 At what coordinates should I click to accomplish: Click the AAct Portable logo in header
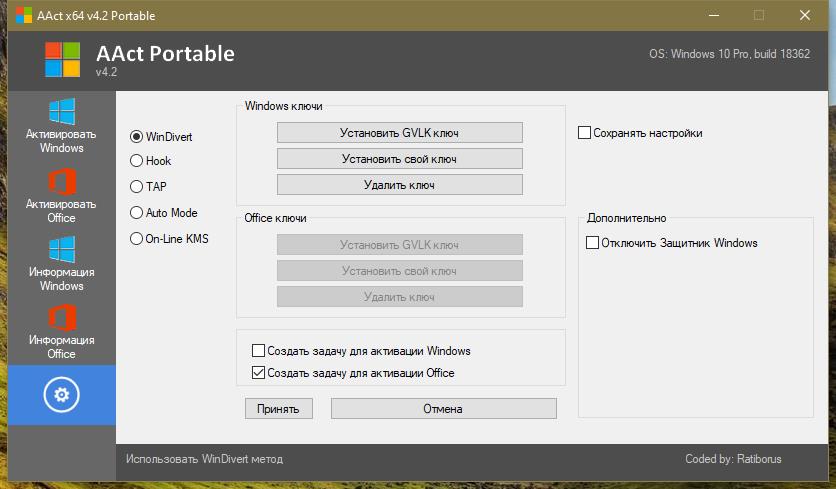(x=62, y=60)
